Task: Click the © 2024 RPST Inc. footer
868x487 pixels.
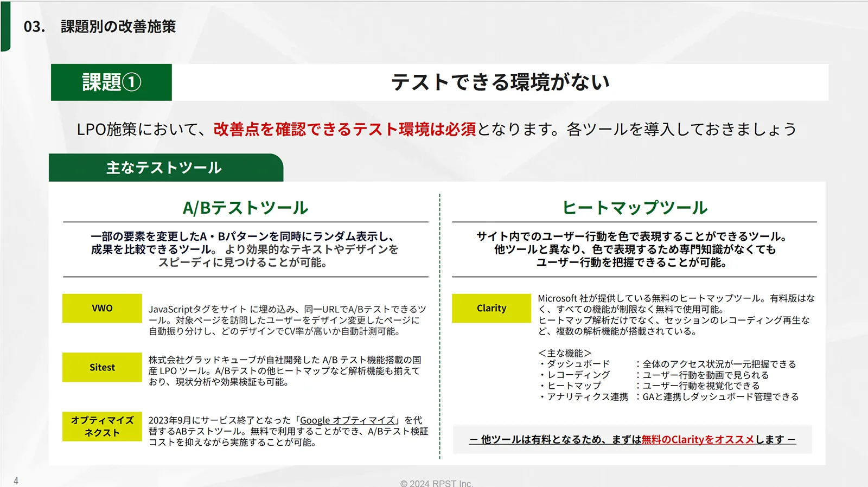Action: tap(436, 483)
